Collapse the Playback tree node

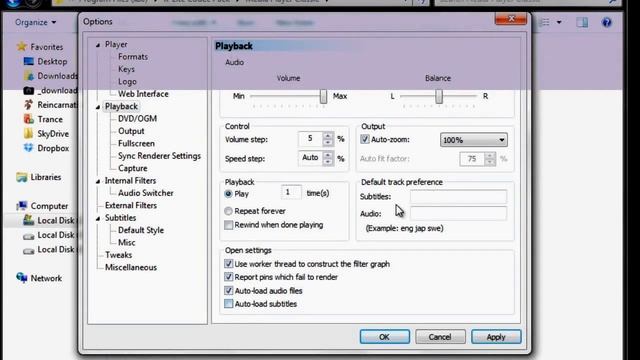tap(98, 107)
